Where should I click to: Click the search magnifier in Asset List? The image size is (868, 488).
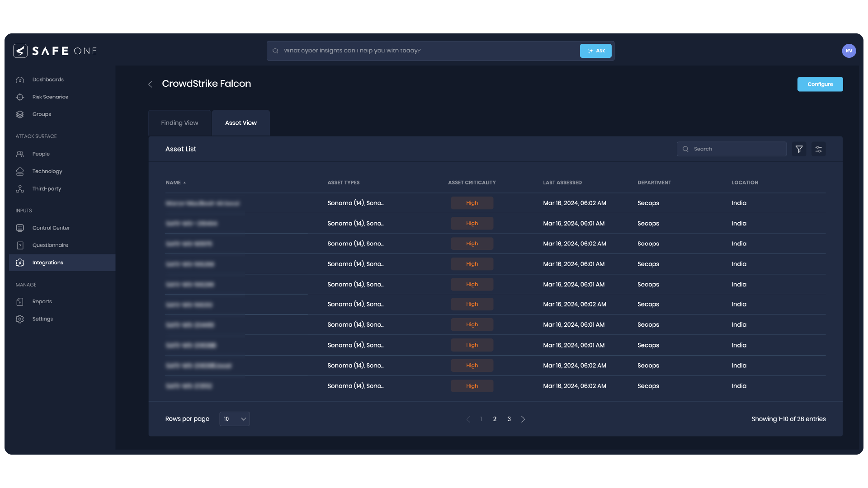(x=685, y=149)
